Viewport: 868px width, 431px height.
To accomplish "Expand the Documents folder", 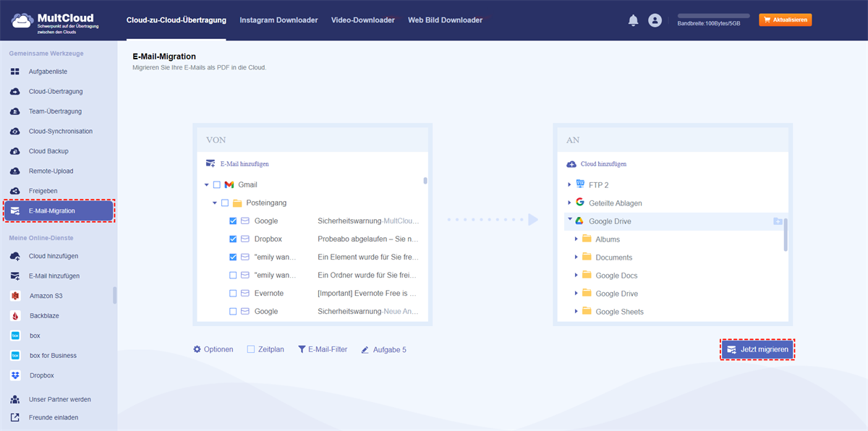I will (576, 257).
